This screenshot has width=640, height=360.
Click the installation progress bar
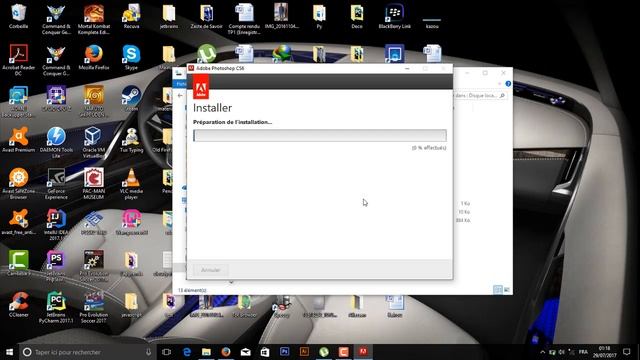point(320,136)
